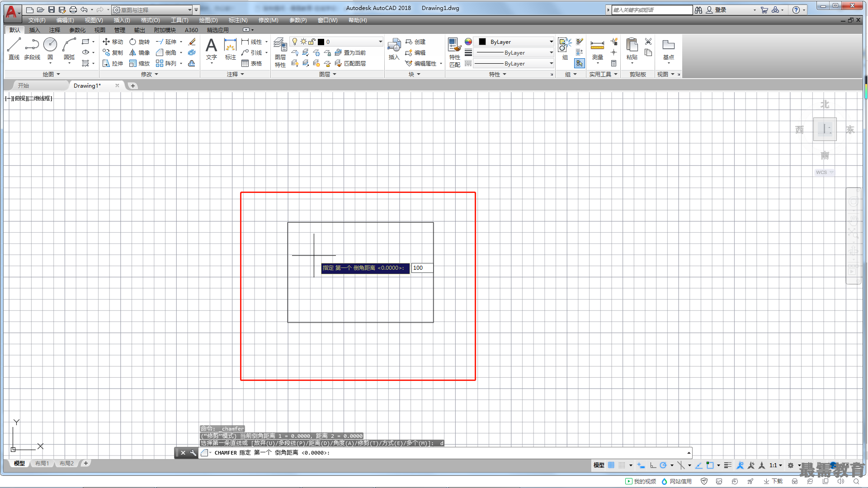Image resolution: width=868 pixels, height=488 pixels.
Task: Toggle layer 0 on/off lightbulb
Action: pyautogui.click(x=295, y=42)
